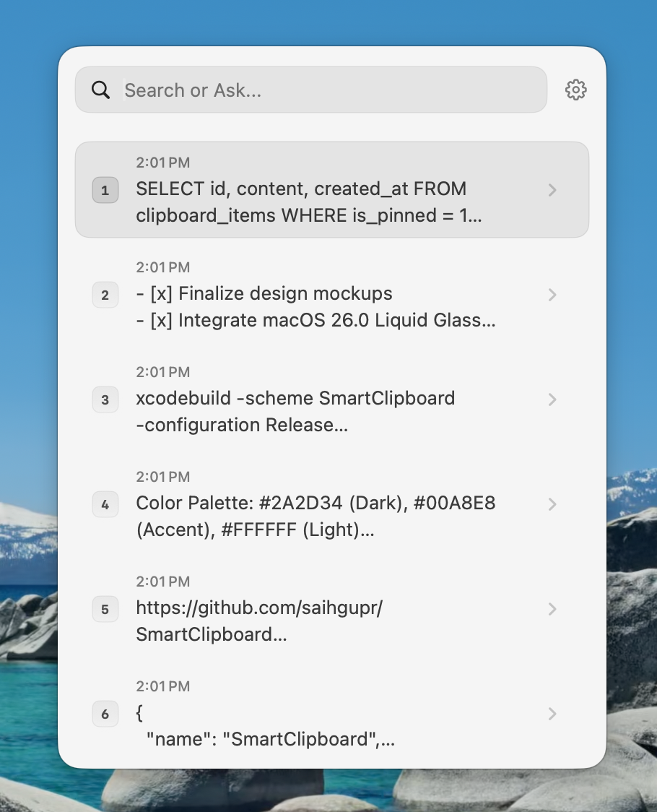Focus the Search or Ask field
Image resolution: width=657 pixels, height=812 pixels.
click(x=311, y=90)
